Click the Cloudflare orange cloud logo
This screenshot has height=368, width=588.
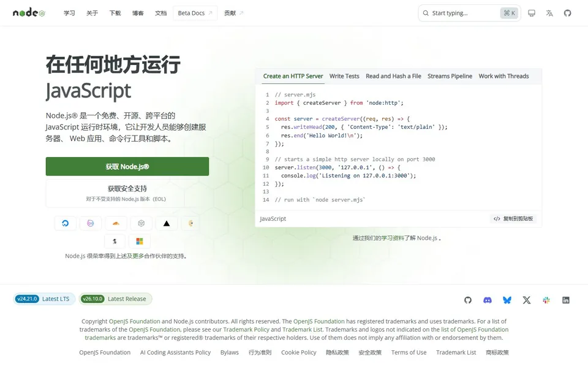coord(116,223)
